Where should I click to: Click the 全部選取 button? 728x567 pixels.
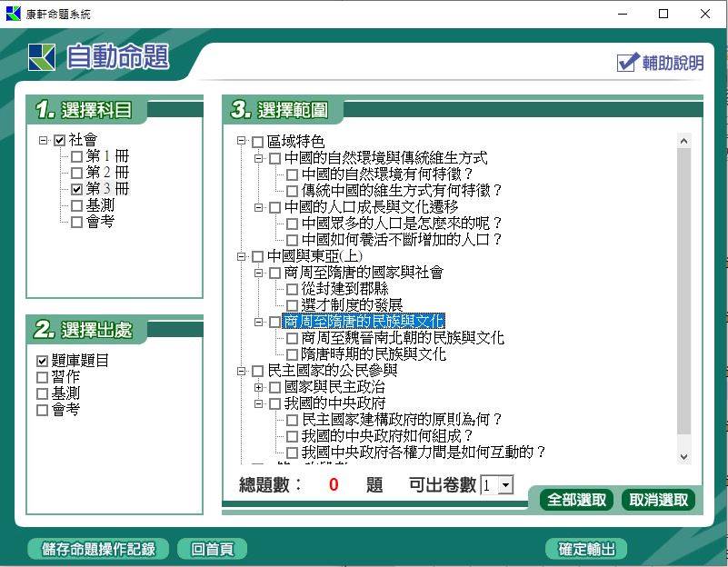click(x=576, y=500)
